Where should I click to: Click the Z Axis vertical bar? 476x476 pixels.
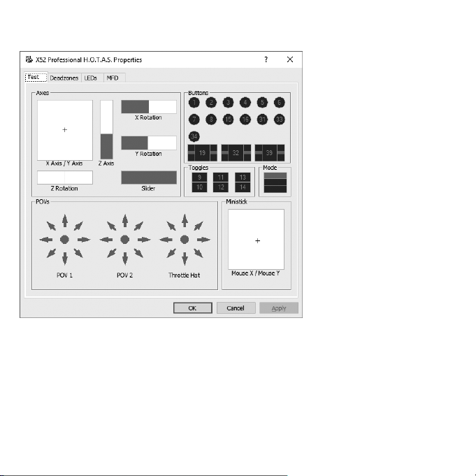(x=106, y=129)
